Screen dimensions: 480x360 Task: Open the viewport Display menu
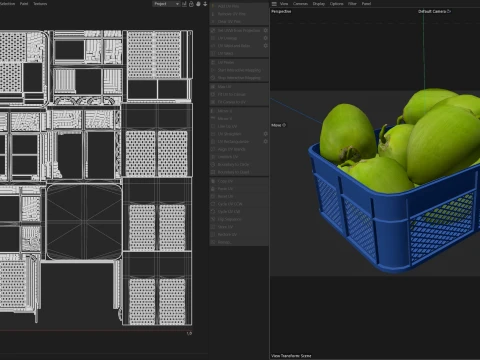tap(319, 4)
